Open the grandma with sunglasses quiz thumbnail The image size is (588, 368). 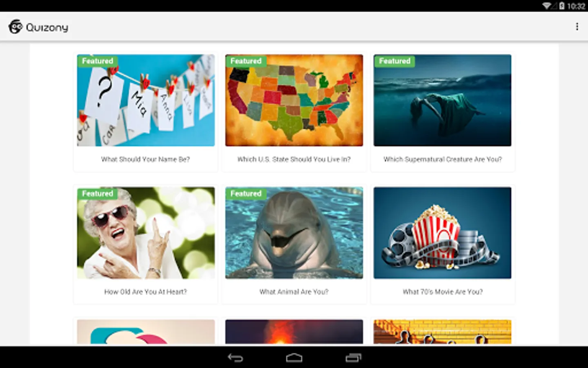pyautogui.click(x=146, y=233)
